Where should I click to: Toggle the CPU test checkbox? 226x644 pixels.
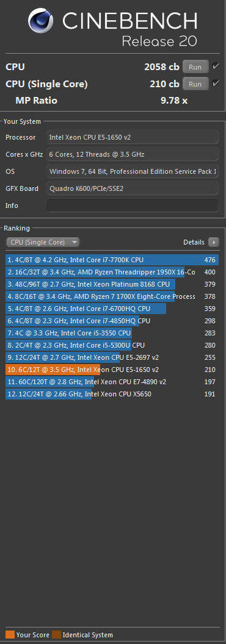216,66
